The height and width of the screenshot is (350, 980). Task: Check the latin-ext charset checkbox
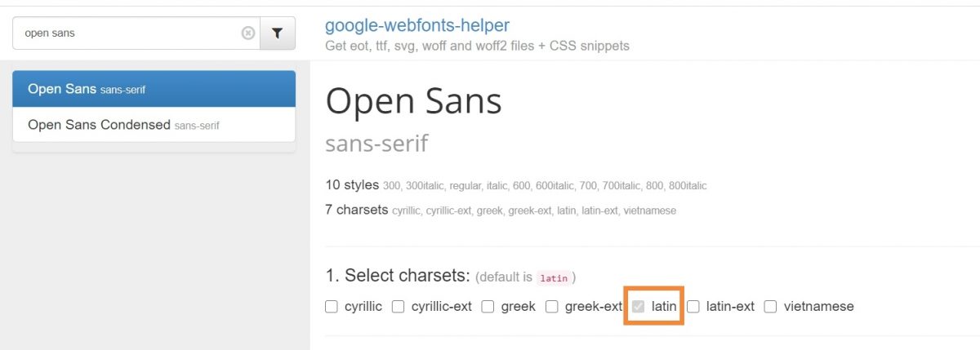pos(693,307)
